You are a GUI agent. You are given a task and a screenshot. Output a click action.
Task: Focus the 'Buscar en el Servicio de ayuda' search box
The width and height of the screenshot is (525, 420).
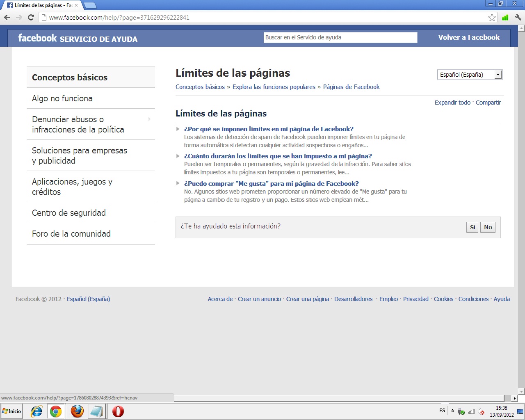pos(340,37)
